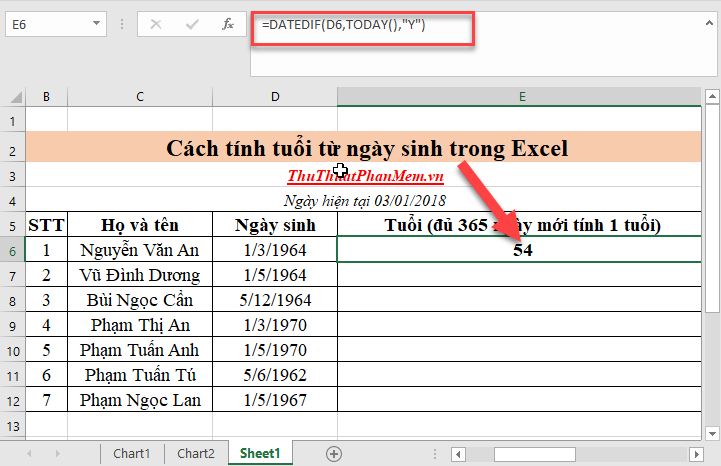Click the horizontal scrollbar right arrow
Image resolution: width=721 pixels, height=466 pixels.
697,454
